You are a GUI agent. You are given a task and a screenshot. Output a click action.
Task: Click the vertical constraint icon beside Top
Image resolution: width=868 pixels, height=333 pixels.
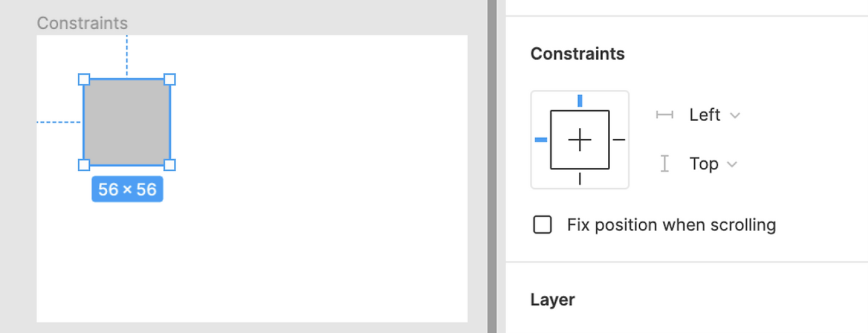pos(665,163)
